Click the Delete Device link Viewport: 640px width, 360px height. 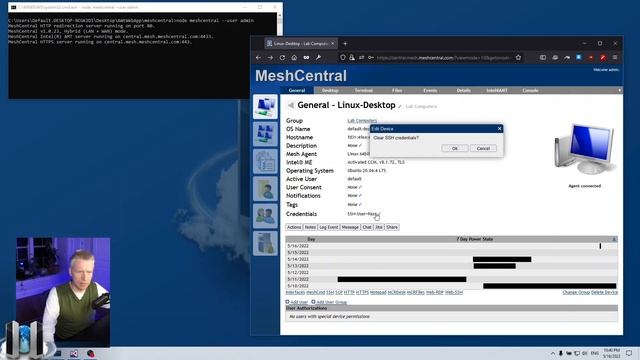[604, 292]
